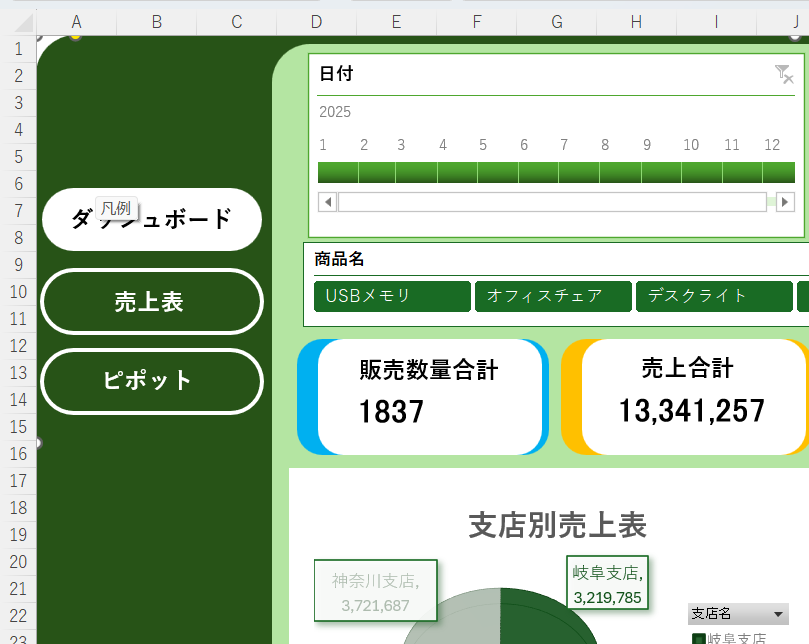The height and width of the screenshot is (644, 809).
Task: Toggle the デスクライト slicer item
Action: (714, 296)
